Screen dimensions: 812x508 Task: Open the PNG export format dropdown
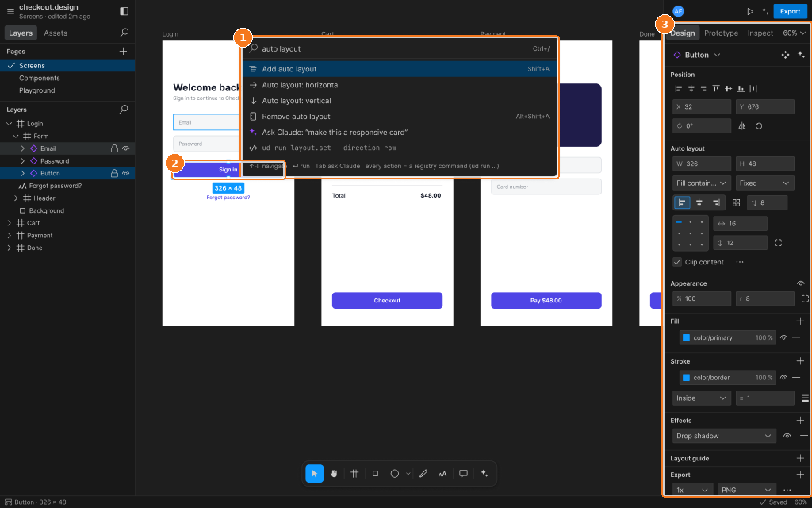coord(747,490)
